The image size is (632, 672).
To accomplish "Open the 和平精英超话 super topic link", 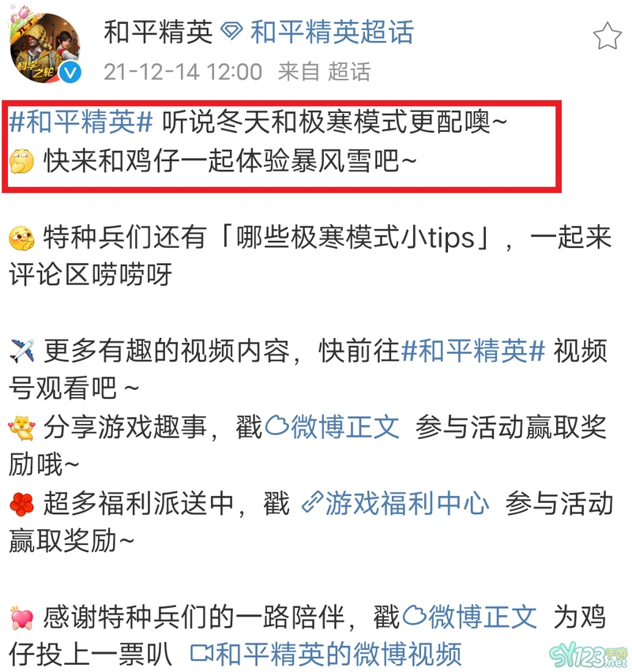I will pyautogui.click(x=332, y=32).
